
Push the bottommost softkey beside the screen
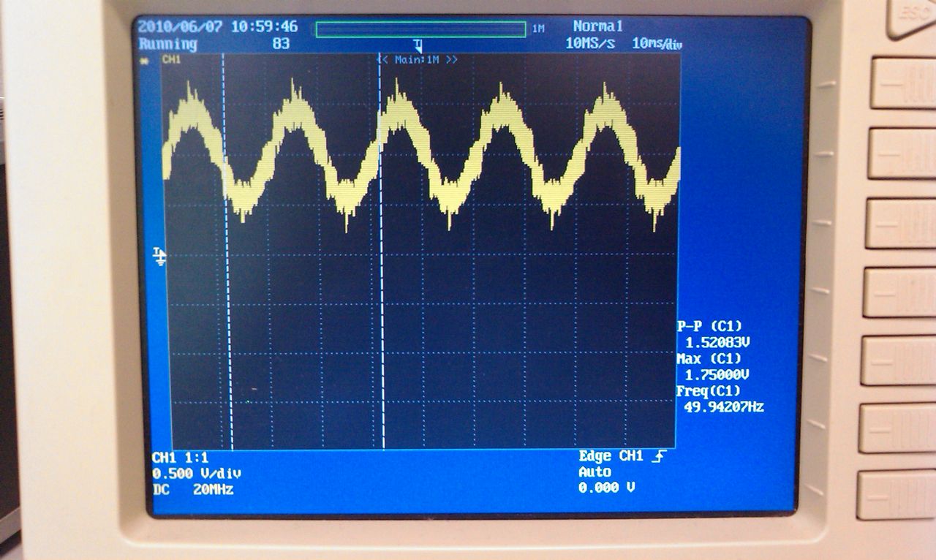tap(897, 495)
